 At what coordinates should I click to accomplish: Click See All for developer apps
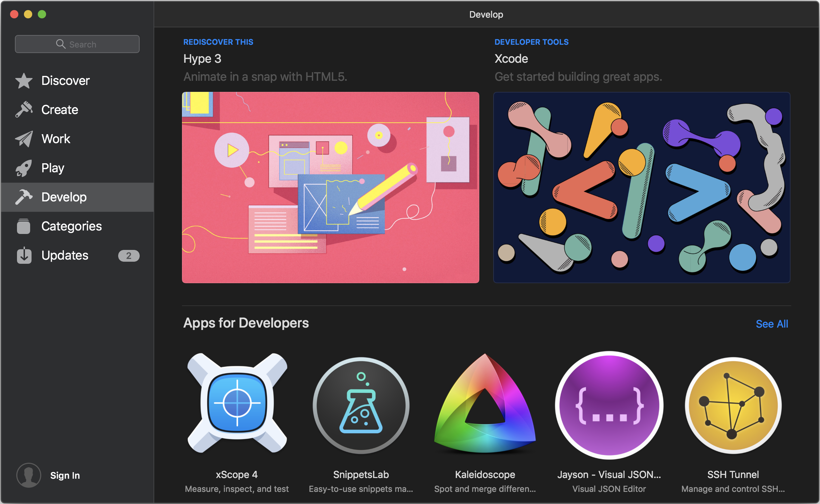(x=772, y=324)
